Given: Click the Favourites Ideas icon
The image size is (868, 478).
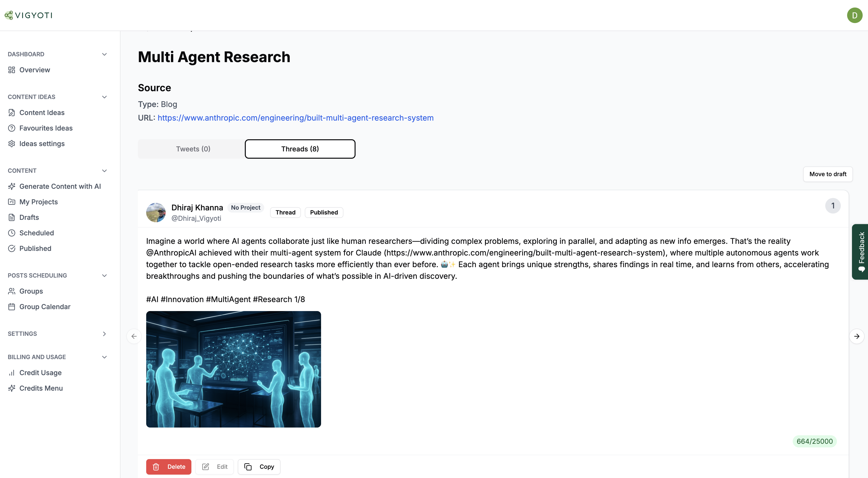Looking at the screenshot, I should pyautogui.click(x=12, y=128).
